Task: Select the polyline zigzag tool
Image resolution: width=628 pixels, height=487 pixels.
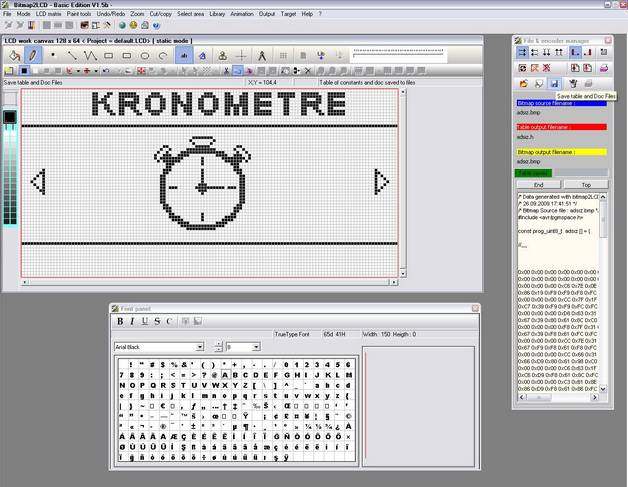Action: coord(90,55)
